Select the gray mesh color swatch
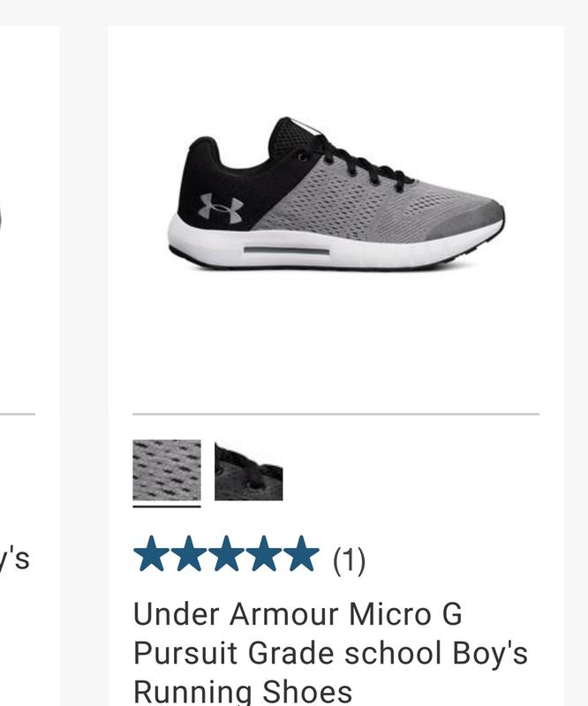Viewport: 588px width, 706px height. pos(167,470)
